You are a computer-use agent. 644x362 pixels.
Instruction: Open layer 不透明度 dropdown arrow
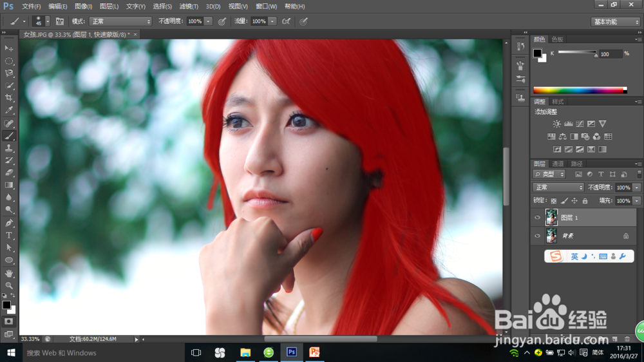pos(637,187)
